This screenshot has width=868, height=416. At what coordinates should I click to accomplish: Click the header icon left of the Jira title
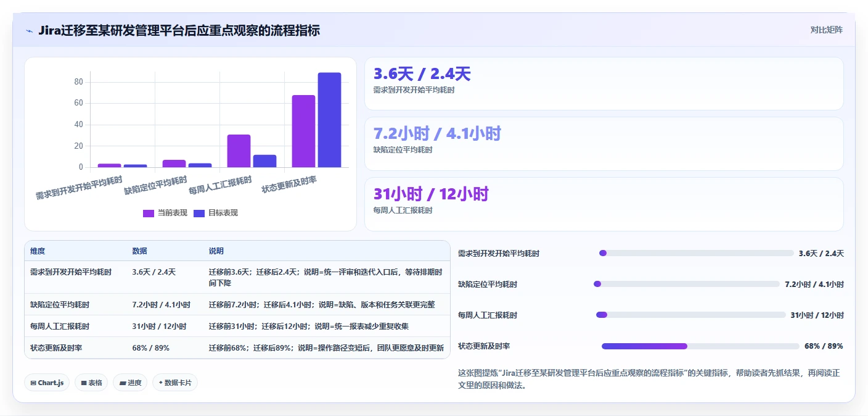(29, 31)
